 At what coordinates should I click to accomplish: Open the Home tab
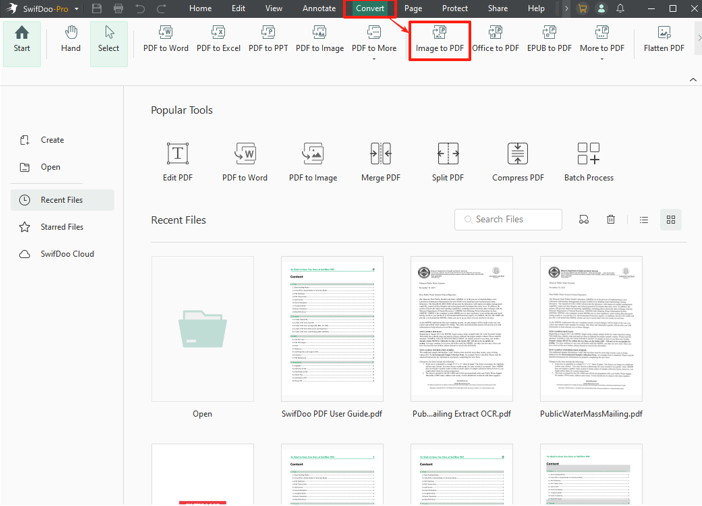(x=200, y=9)
